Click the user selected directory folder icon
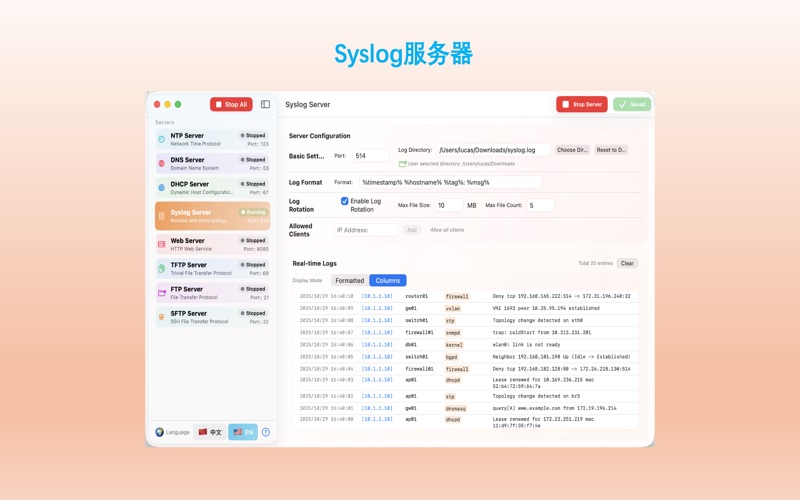The image size is (800, 500). [403, 164]
